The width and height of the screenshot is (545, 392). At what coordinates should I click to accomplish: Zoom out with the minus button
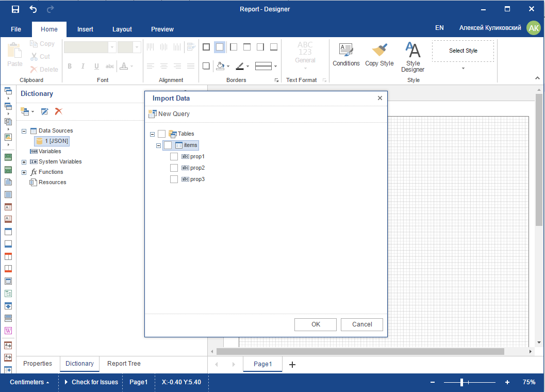[433, 382]
